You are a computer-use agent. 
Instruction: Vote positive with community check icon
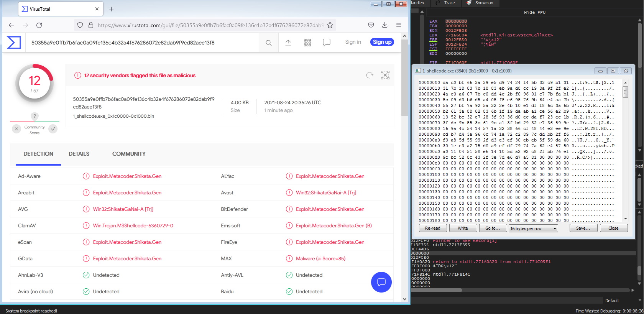click(53, 129)
